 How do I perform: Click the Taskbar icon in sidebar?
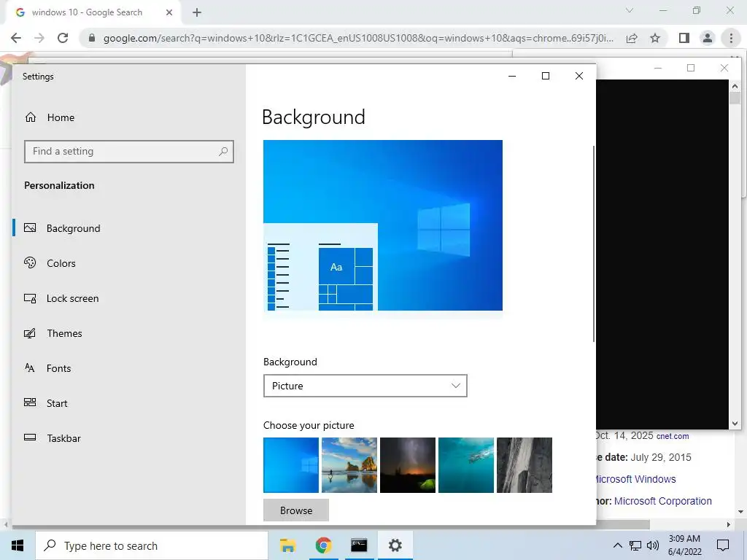[x=30, y=437]
